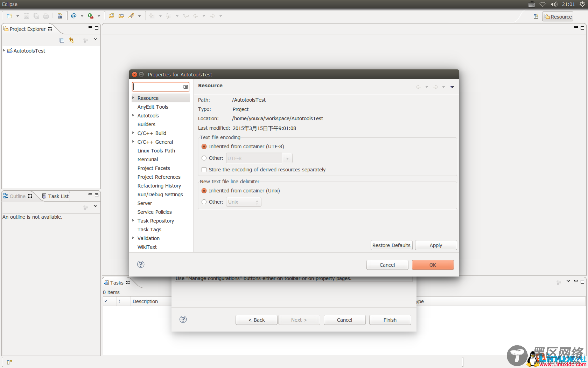The width and height of the screenshot is (588, 368).
Task: Open the Resource page header view menu triangle
Action: point(452,87)
